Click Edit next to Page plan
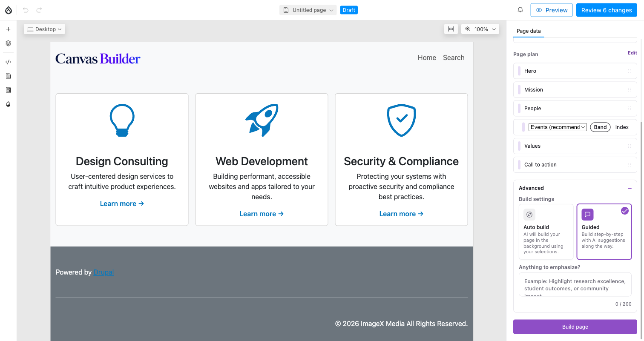The width and height of the screenshot is (644, 341). pyautogui.click(x=632, y=53)
